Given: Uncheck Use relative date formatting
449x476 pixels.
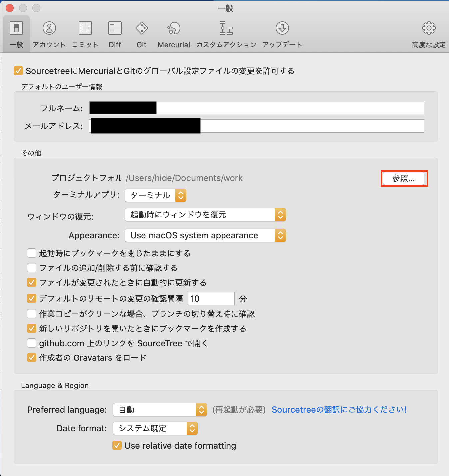Looking at the screenshot, I should click(117, 445).
